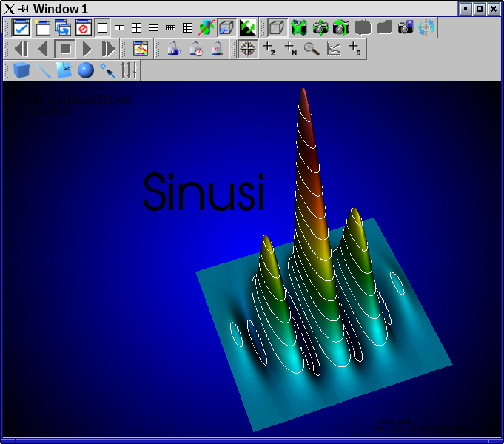The width and height of the screenshot is (504, 444).
Task: Clone the current window
Action: [x=62, y=28]
